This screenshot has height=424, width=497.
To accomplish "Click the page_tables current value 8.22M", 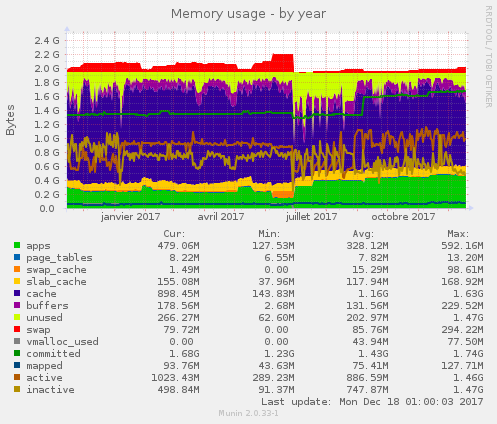I will [184, 258].
